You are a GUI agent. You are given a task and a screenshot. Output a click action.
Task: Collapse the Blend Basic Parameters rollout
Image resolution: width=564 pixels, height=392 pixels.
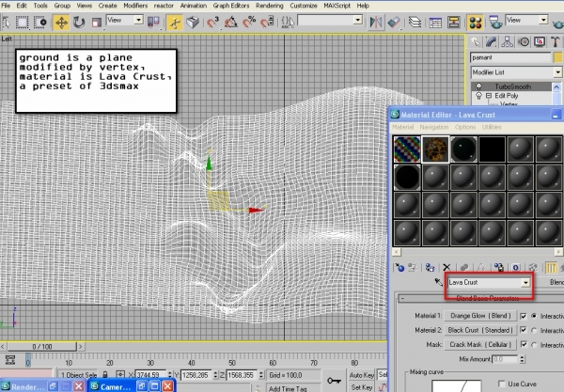pyautogui.click(x=402, y=299)
